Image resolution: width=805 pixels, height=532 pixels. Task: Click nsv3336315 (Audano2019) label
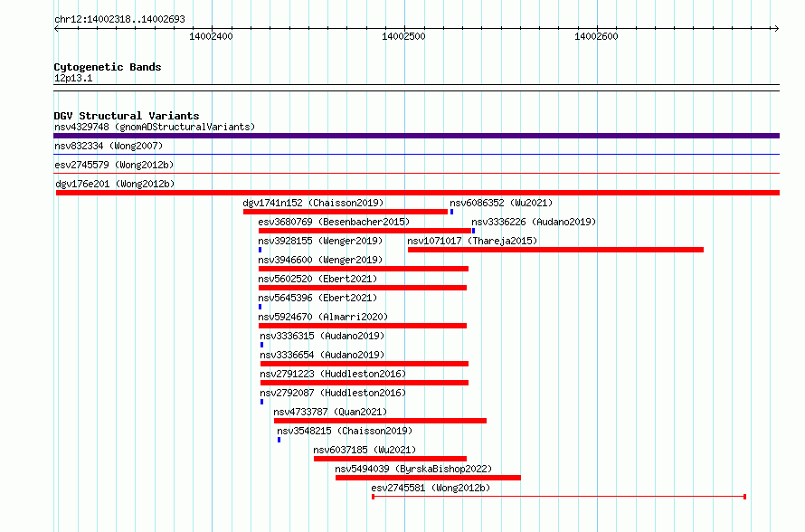click(x=322, y=336)
